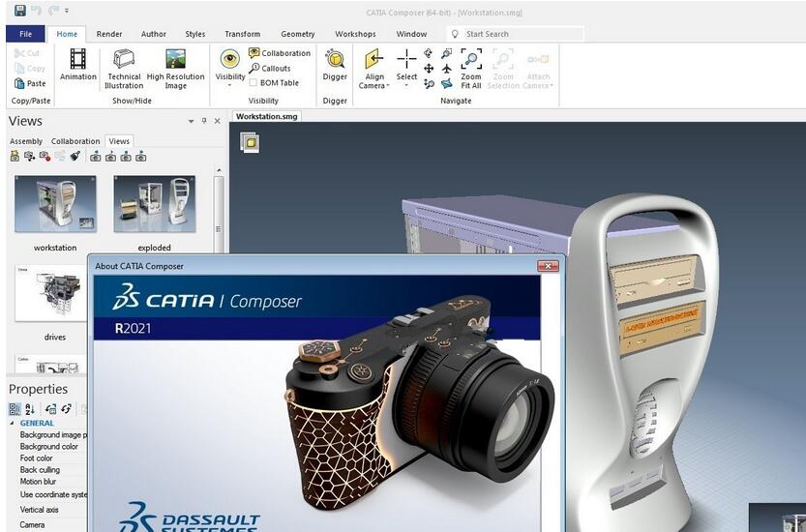The image size is (806, 532).
Task: Click the Collaboration button in ribbon Visibility group
Action: tap(280, 53)
